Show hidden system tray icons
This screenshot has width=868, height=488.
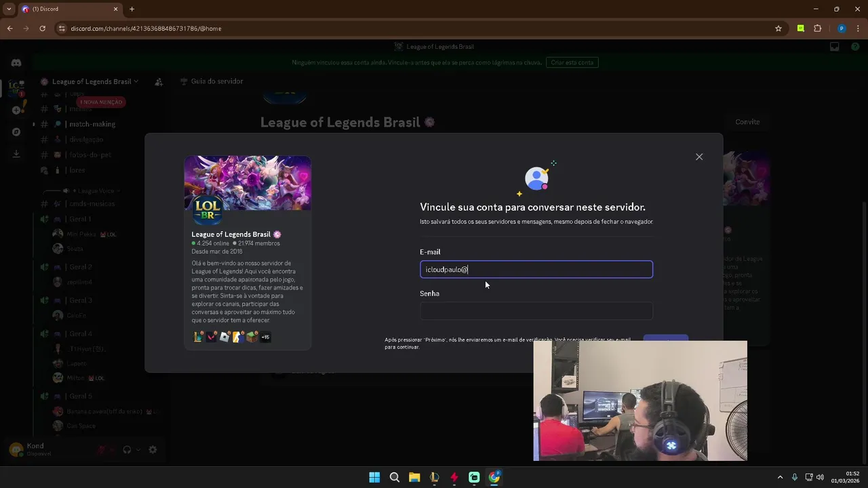click(x=780, y=477)
